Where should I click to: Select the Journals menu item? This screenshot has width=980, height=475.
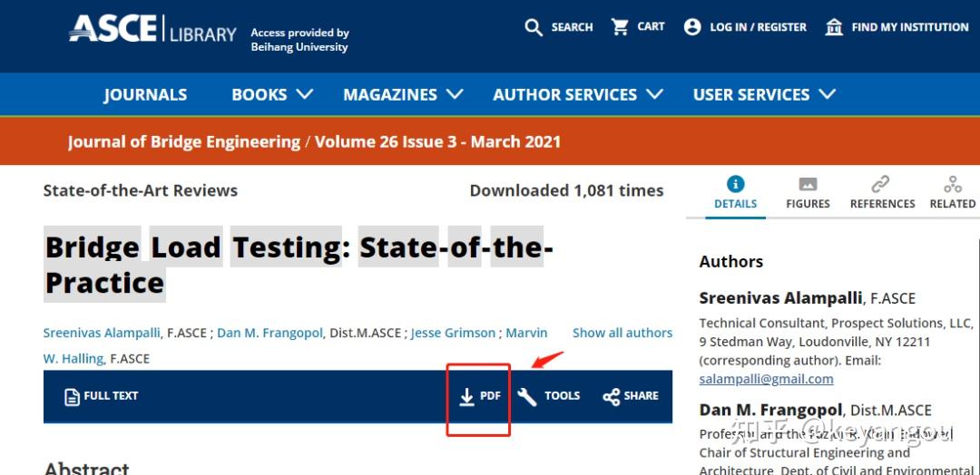[145, 94]
